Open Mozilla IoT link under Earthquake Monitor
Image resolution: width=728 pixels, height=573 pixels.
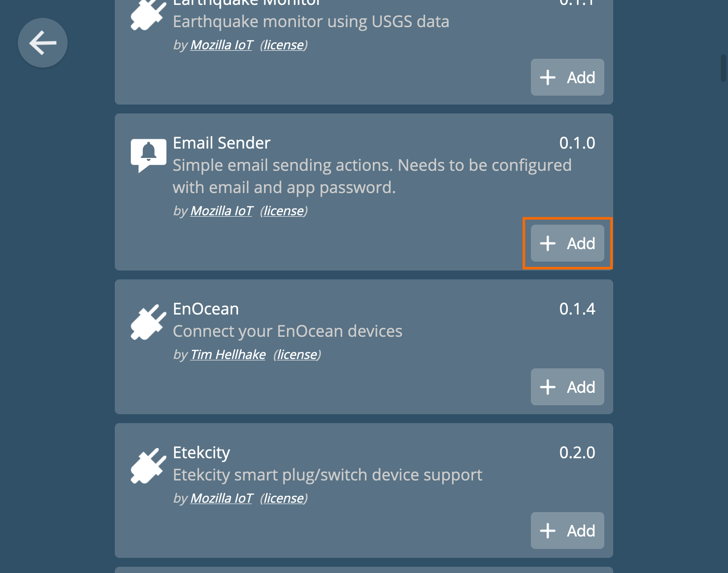point(222,45)
